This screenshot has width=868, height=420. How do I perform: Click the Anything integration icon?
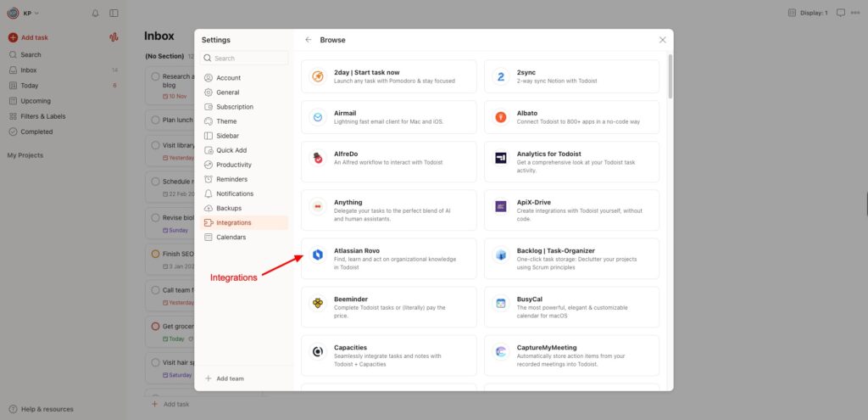(318, 206)
